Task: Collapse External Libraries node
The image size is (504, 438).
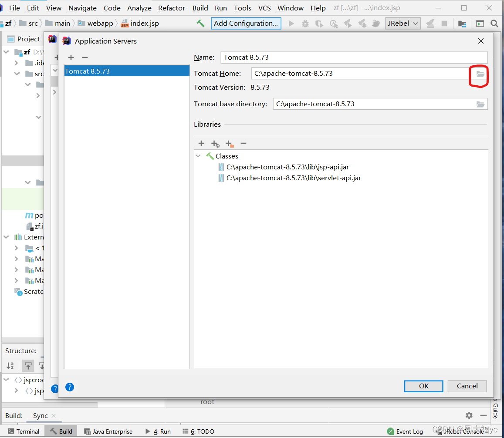Action: pos(6,237)
